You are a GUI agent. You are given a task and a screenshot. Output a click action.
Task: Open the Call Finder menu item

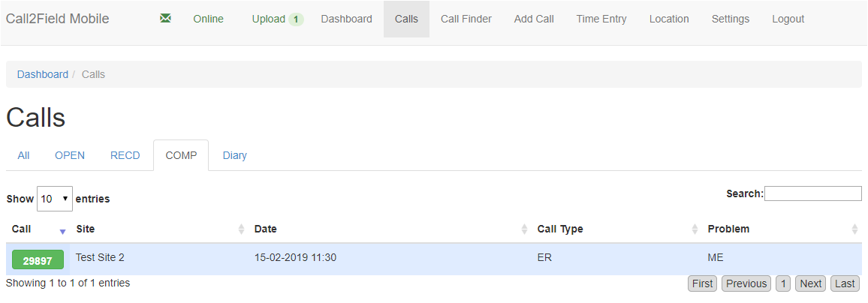(x=466, y=19)
